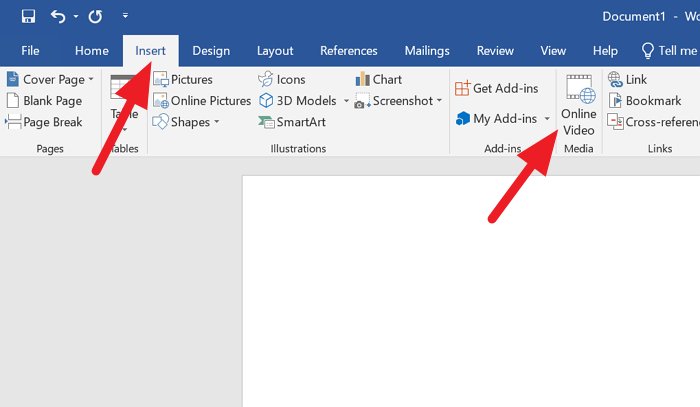The width and height of the screenshot is (700, 407).
Task: Expand the Cover Page dropdown
Action: (91, 79)
